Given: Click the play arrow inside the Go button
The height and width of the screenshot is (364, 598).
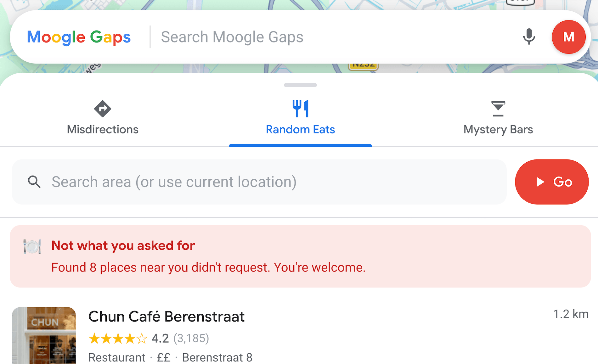Looking at the screenshot, I should (x=540, y=182).
